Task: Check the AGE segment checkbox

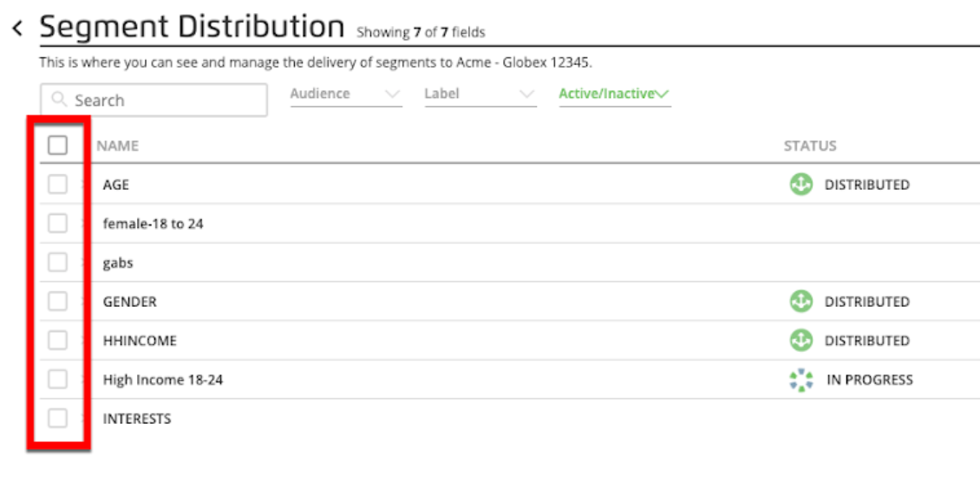Action: coord(57,185)
